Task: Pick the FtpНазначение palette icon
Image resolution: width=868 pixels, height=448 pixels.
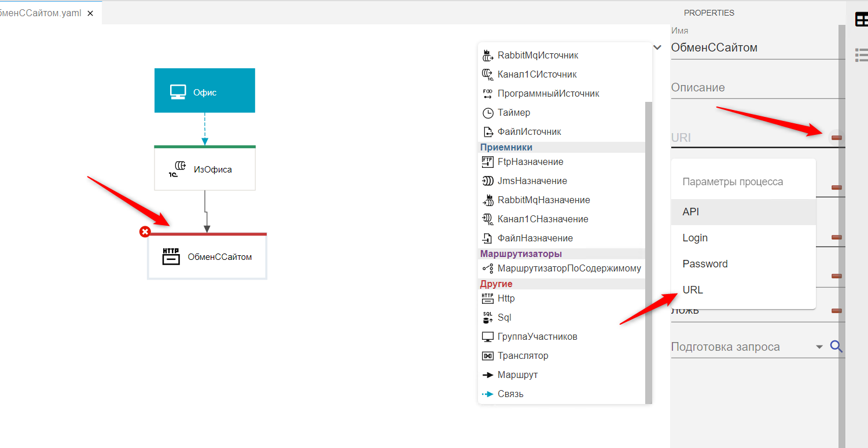Action: point(487,162)
